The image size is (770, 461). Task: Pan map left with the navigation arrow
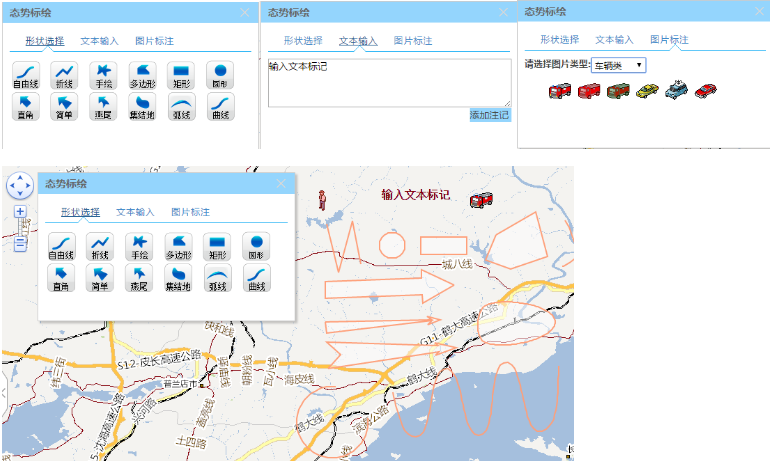(x=12, y=186)
